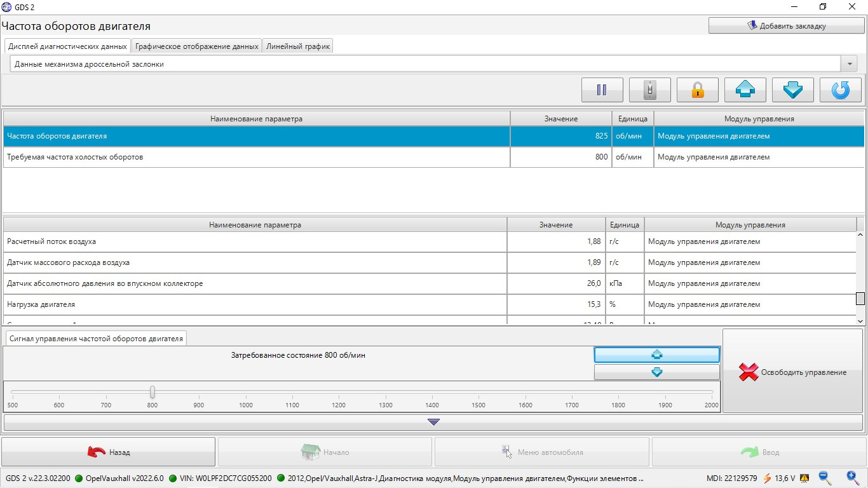This screenshot has height=488, width=868.
Task: Click top table Модуль управления column header
Action: [759, 119]
